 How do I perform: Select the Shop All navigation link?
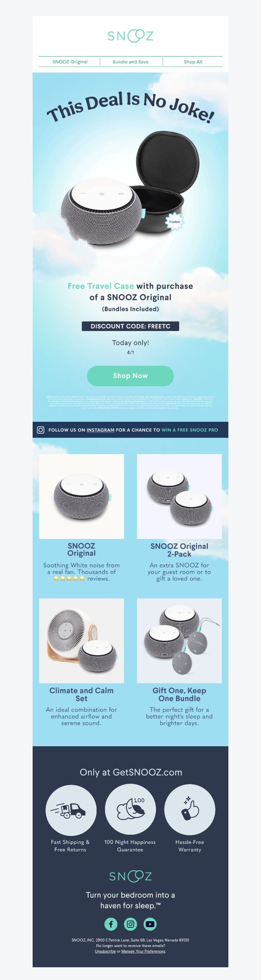[x=193, y=62]
